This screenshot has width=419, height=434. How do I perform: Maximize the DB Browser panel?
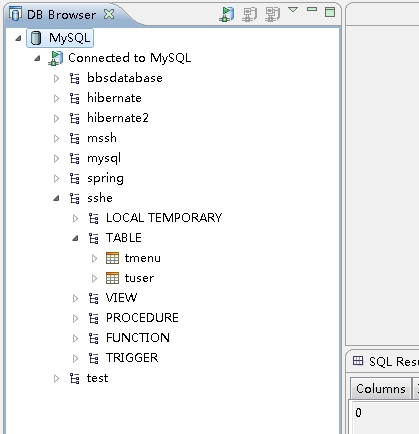pos(330,12)
